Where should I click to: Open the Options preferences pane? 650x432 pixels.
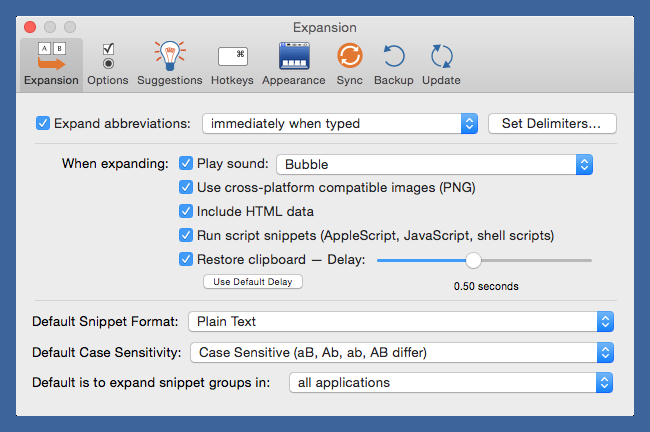tap(108, 63)
